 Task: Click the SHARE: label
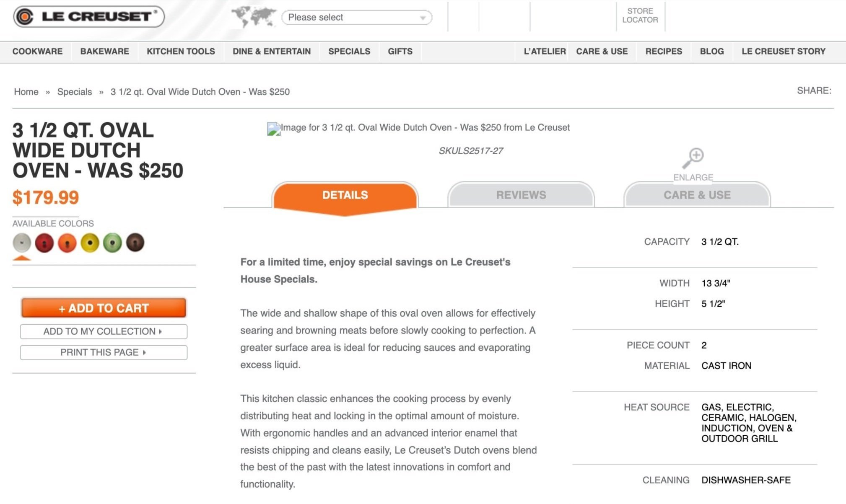coord(814,90)
